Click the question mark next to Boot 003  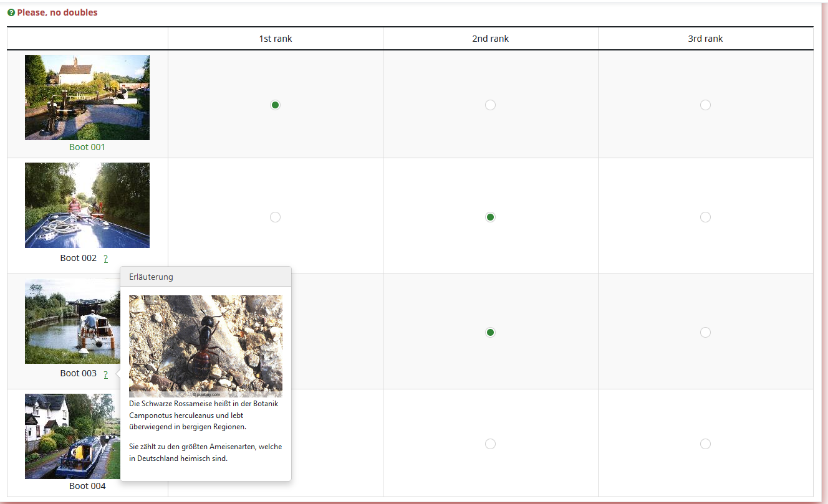pos(106,374)
